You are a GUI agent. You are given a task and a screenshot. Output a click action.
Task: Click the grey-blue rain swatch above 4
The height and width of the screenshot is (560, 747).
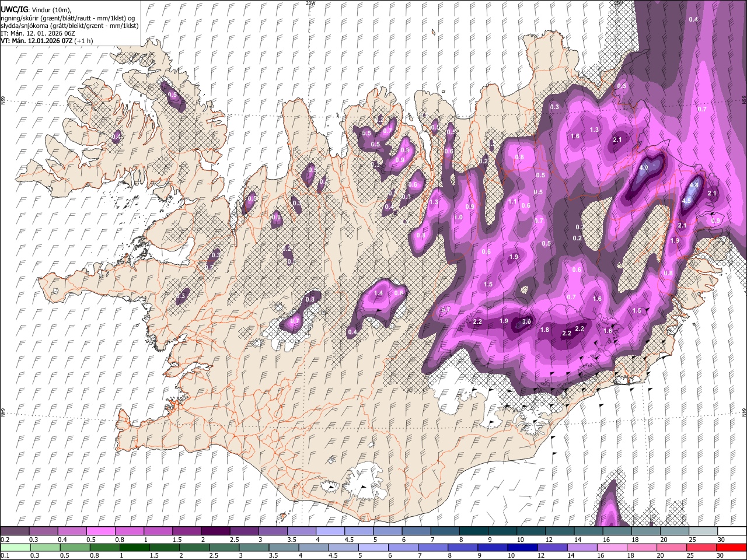pyautogui.click(x=314, y=548)
